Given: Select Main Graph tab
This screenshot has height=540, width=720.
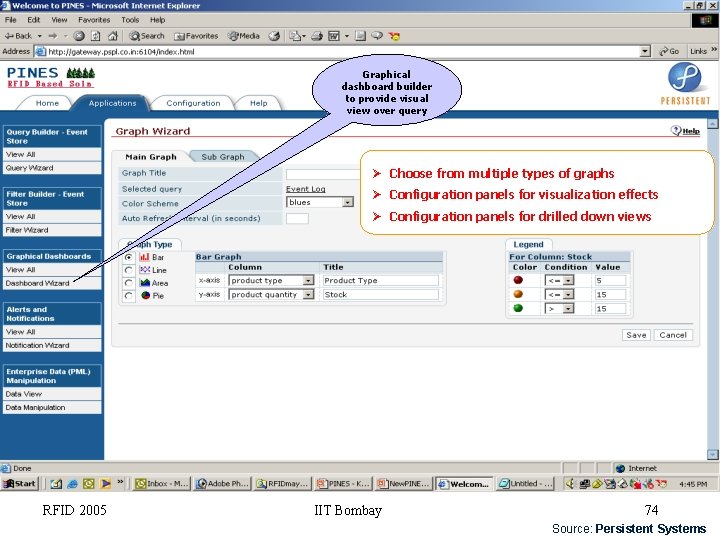Looking at the screenshot, I should 151,157.
